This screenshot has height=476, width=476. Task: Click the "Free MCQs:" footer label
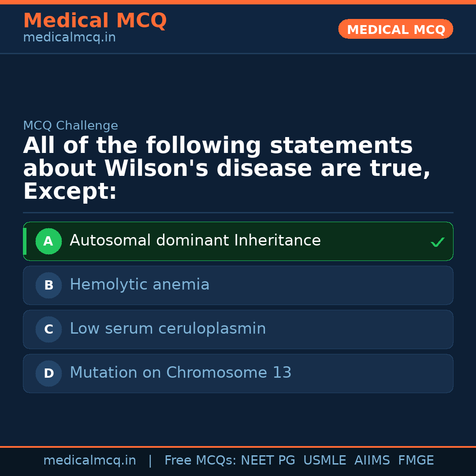tap(201, 461)
